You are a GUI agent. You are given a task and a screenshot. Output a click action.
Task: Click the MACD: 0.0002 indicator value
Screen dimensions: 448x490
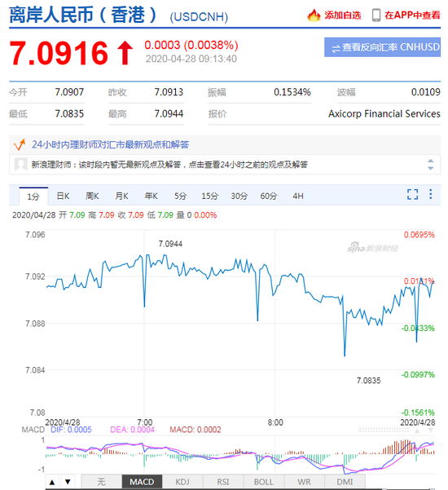click(195, 430)
